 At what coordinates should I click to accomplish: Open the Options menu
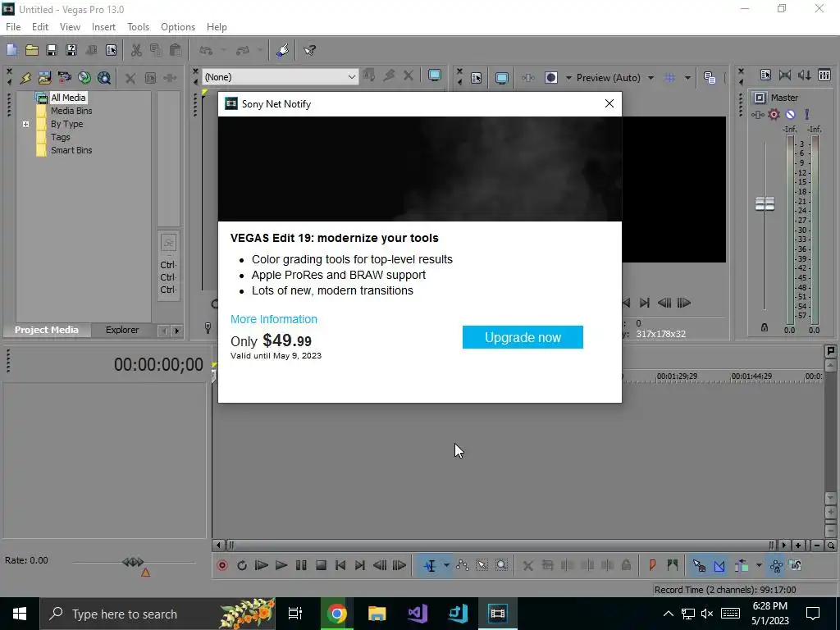[178, 27]
